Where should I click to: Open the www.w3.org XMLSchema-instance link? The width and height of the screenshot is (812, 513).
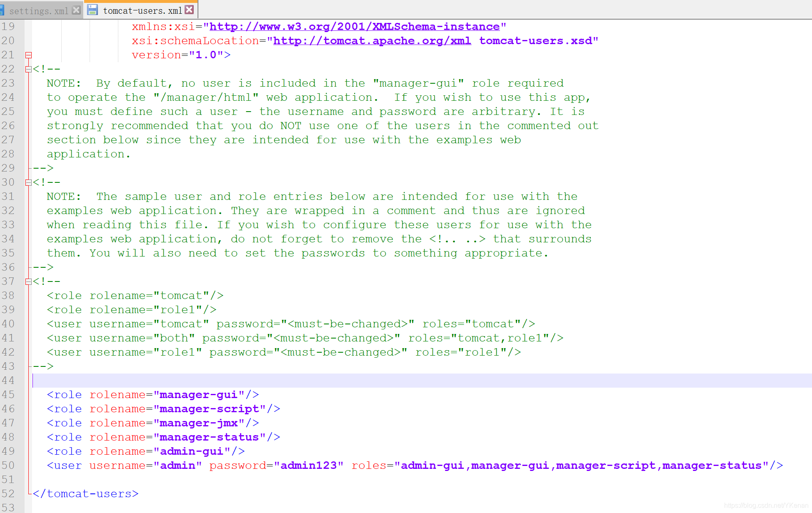tap(355, 27)
